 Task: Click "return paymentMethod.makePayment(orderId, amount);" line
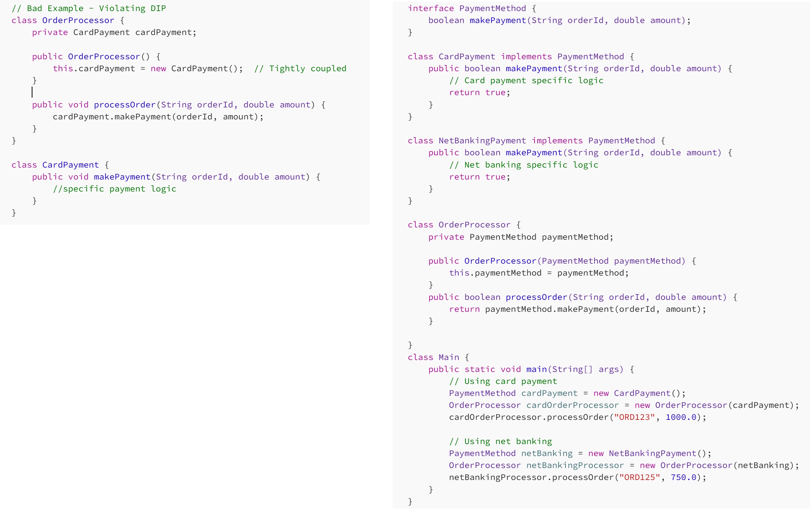point(578,309)
